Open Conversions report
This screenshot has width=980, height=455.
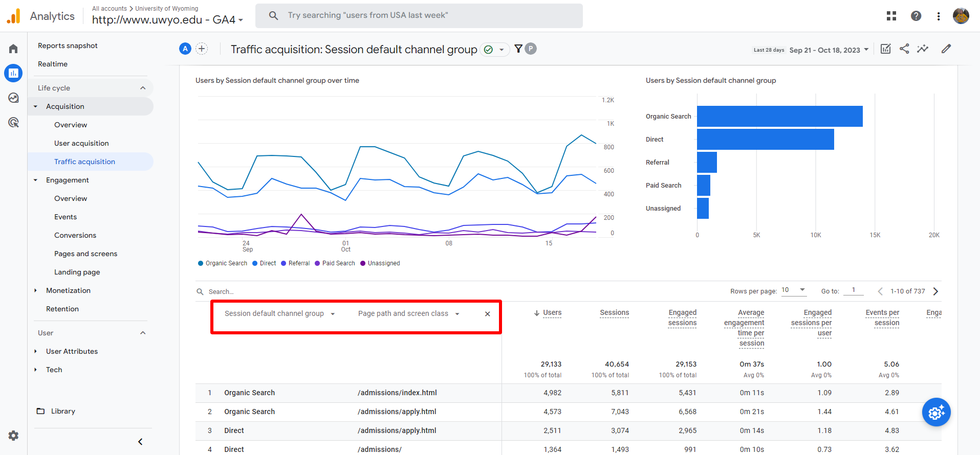tap(75, 235)
